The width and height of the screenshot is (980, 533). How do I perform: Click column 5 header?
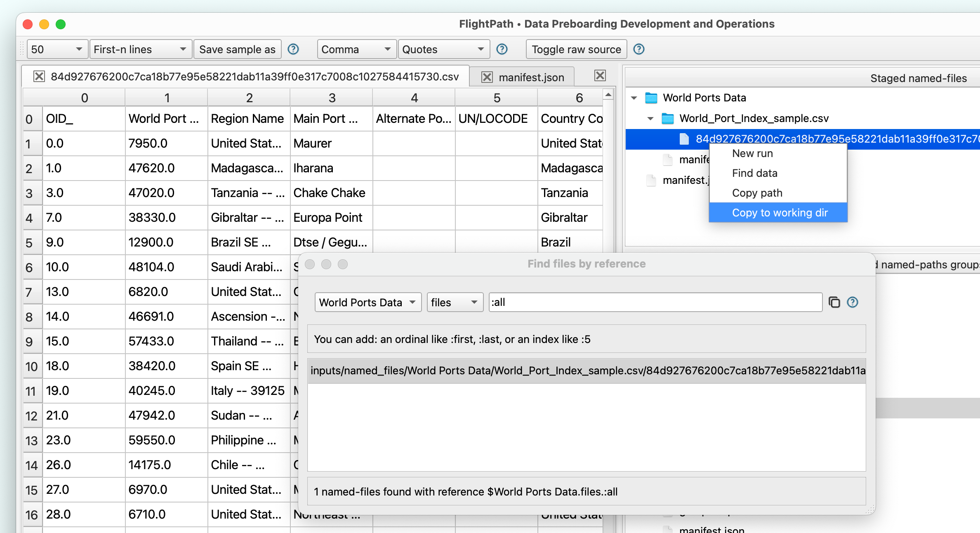497,98
